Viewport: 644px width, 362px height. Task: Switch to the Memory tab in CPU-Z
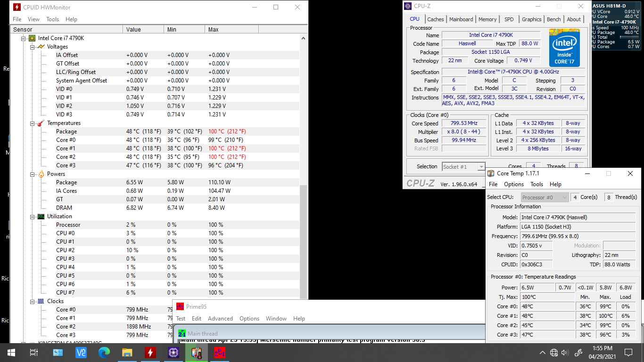[x=487, y=19]
